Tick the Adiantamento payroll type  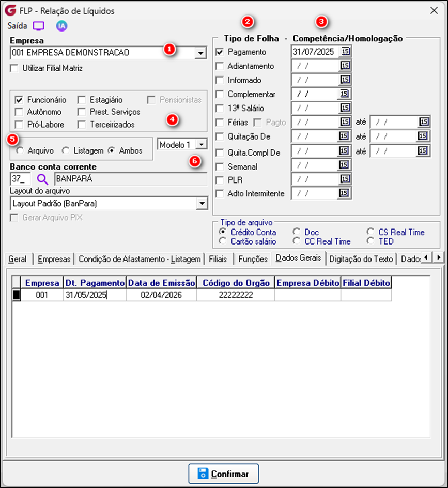(x=220, y=66)
